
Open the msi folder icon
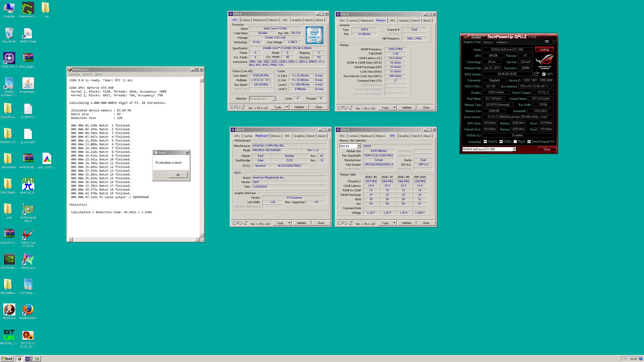(x=47, y=10)
